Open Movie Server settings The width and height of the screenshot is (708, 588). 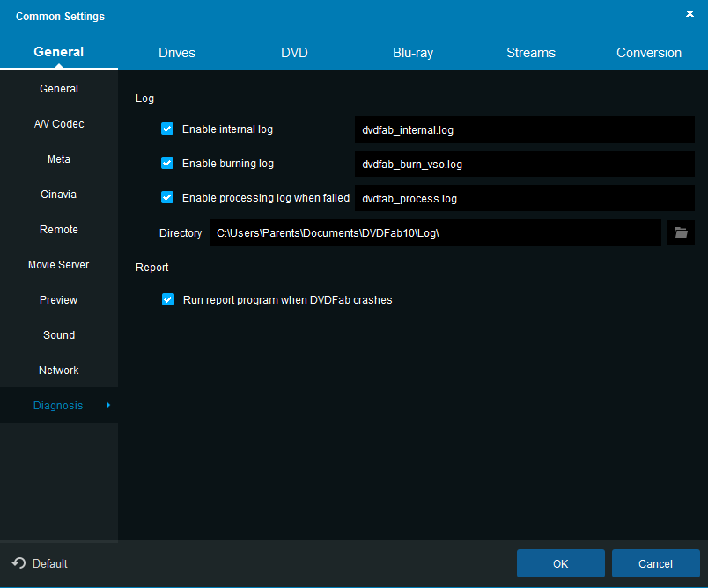coord(59,264)
